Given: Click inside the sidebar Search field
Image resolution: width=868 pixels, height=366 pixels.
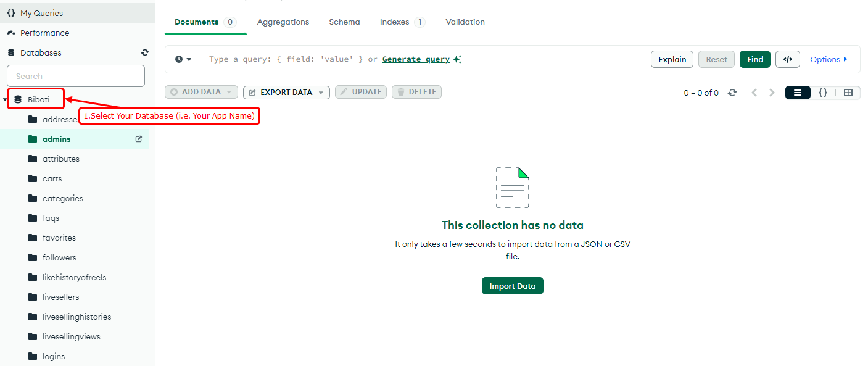Looking at the screenshot, I should (x=75, y=75).
